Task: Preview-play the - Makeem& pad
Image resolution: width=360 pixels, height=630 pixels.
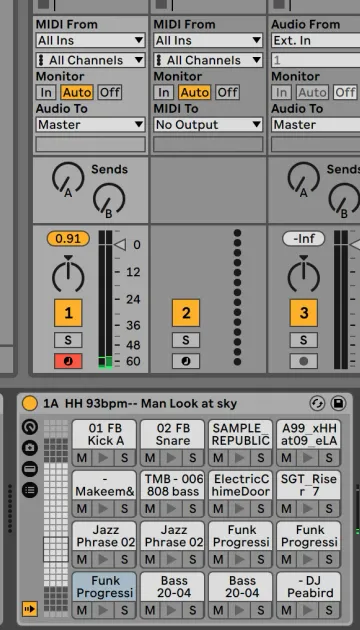Action: 103,508
